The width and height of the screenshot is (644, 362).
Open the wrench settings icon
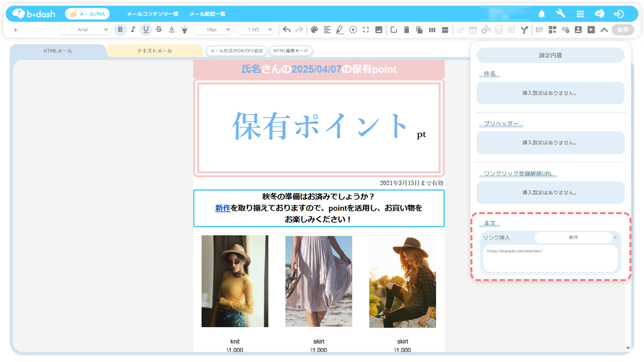tap(560, 14)
